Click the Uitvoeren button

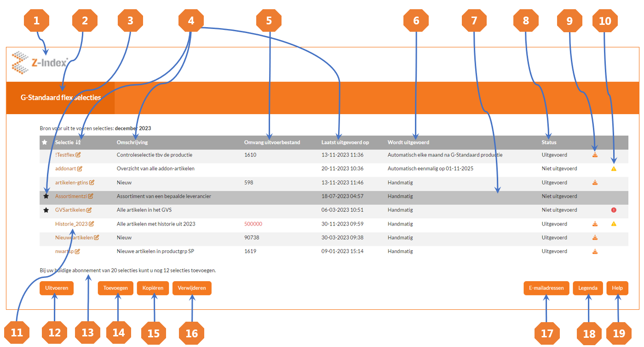[x=57, y=288]
